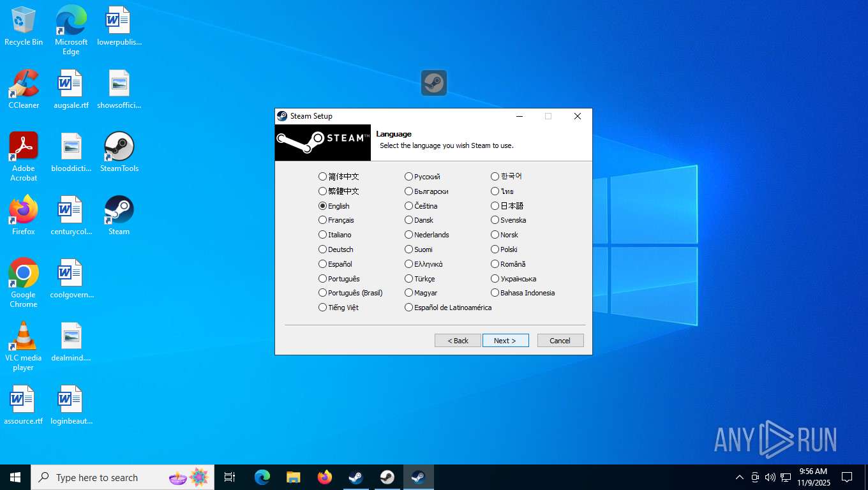Select the 한국어 language option

tap(507, 177)
